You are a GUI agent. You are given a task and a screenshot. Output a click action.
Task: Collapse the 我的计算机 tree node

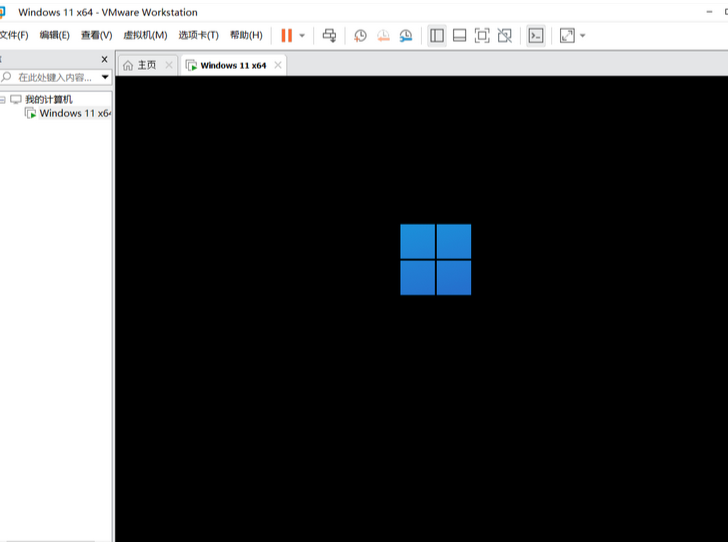pyautogui.click(x=3, y=99)
